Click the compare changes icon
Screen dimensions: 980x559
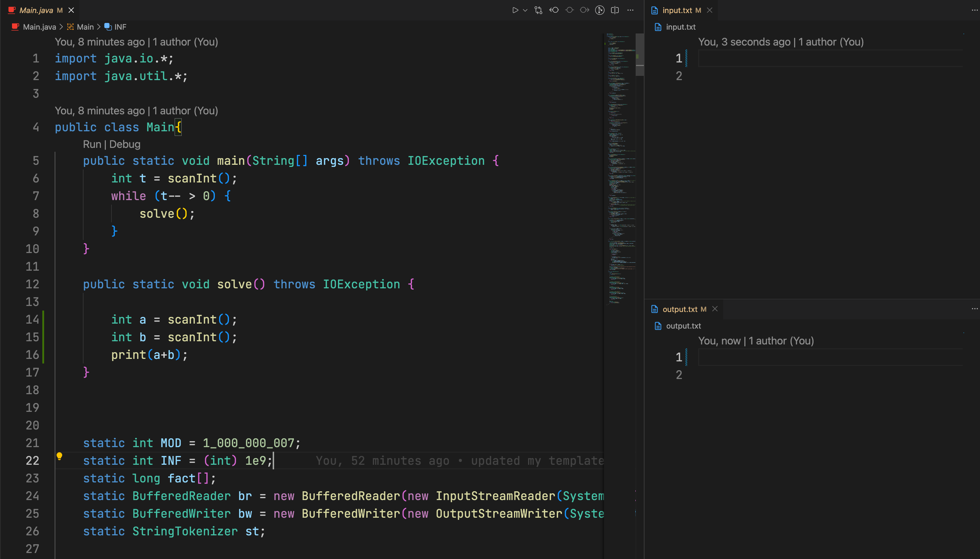[x=538, y=10]
